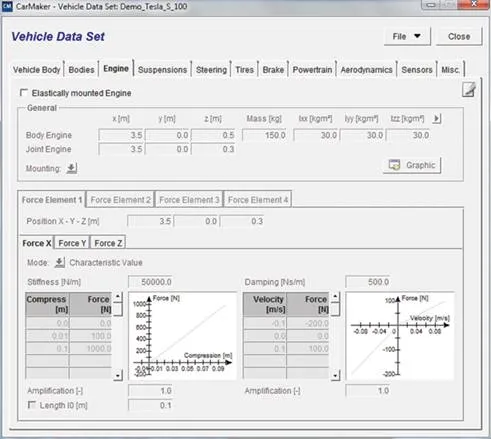Click the Force vs Compression graph
This screenshot has width=491, height=439.
(x=182, y=336)
